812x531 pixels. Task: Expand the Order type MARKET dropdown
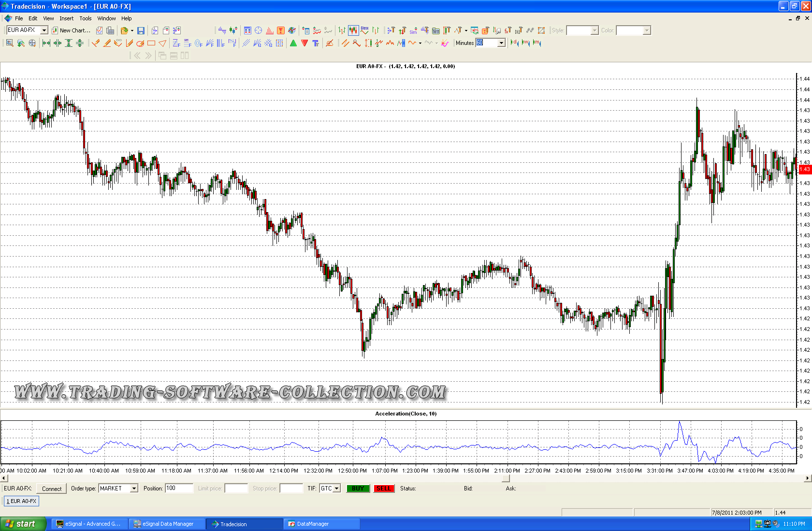pyautogui.click(x=134, y=488)
